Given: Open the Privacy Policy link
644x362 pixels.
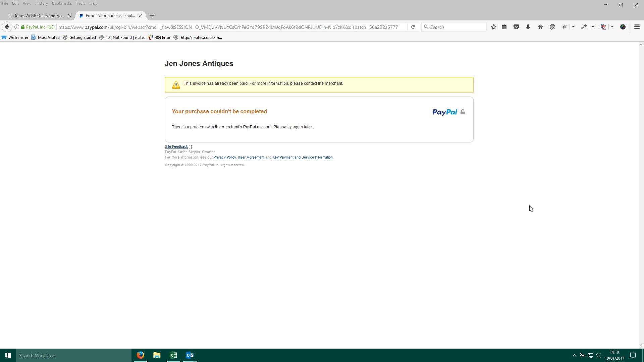Looking at the screenshot, I should coord(225,157).
